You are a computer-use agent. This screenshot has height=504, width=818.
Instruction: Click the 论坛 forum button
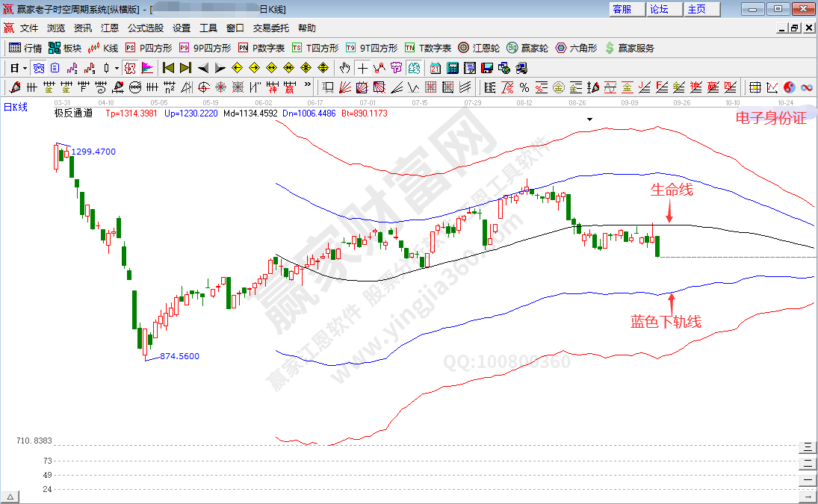click(x=659, y=9)
